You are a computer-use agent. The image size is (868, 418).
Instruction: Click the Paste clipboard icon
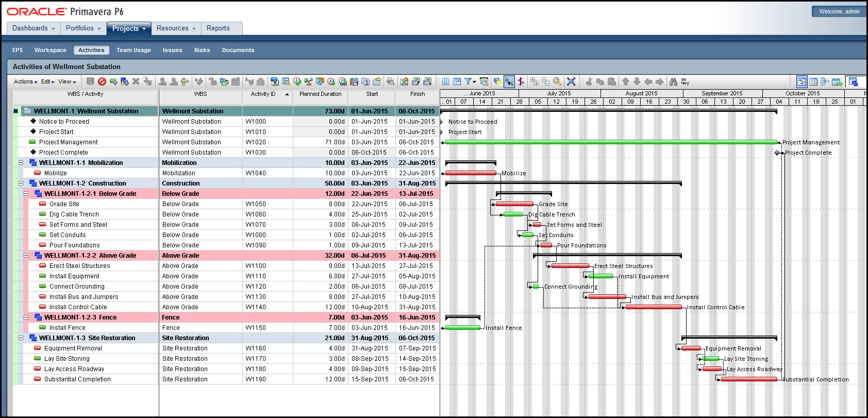click(612, 81)
